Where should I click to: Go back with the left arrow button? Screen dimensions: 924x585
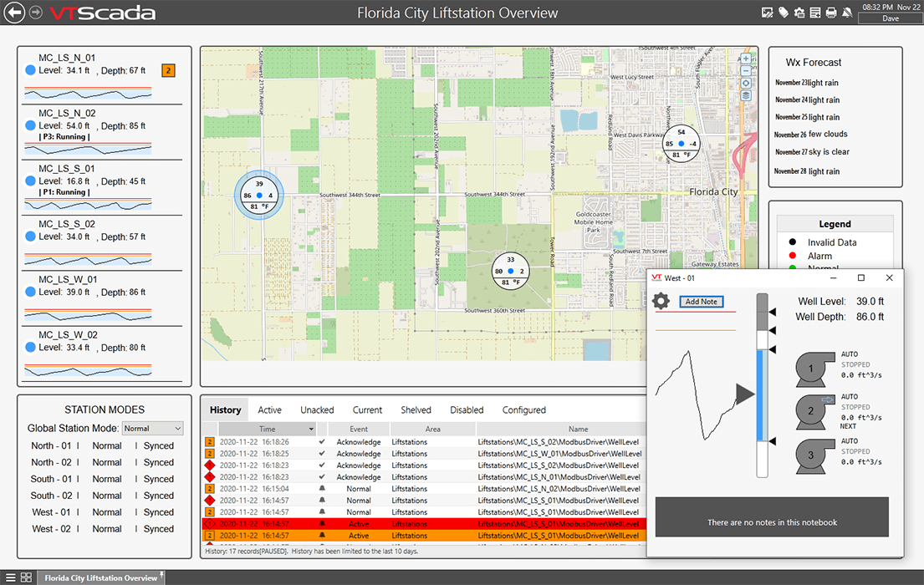14,13
